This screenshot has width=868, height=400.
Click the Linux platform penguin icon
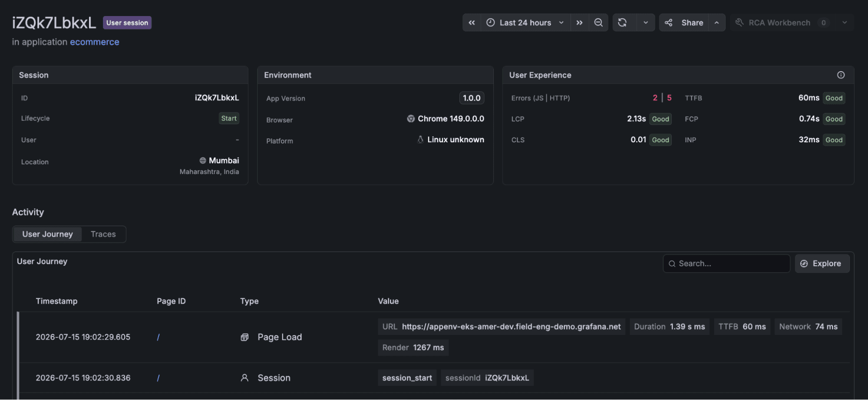(x=420, y=140)
